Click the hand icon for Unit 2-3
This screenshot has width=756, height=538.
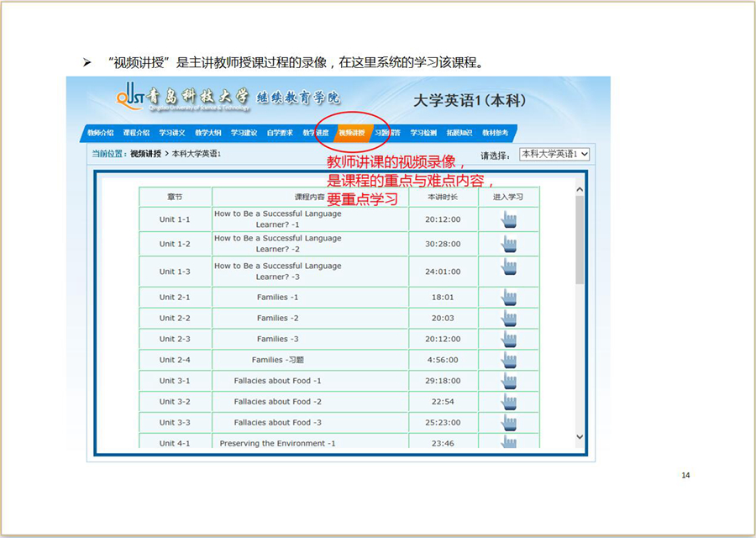(508, 339)
